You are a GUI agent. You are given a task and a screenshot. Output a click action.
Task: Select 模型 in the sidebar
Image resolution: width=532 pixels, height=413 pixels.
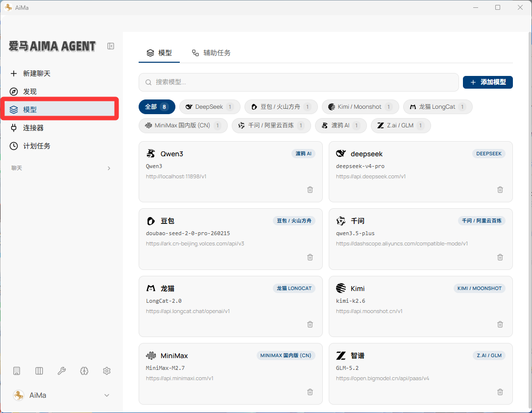(x=60, y=109)
